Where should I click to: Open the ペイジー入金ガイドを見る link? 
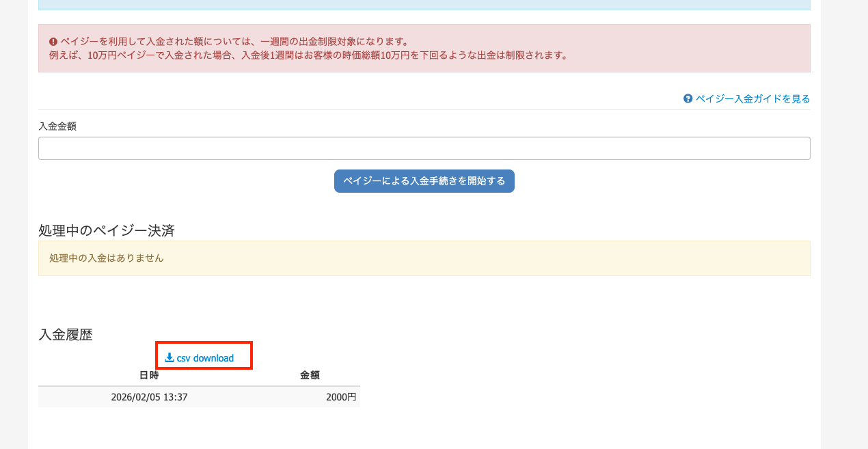[752, 98]
